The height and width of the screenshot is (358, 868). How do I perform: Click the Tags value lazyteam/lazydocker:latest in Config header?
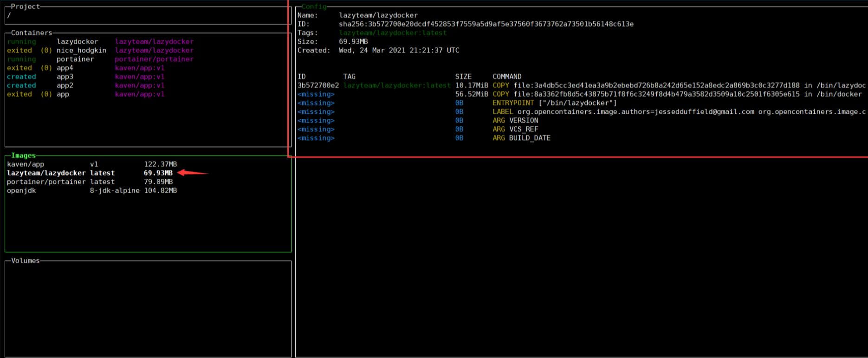(x=393, y=33)
